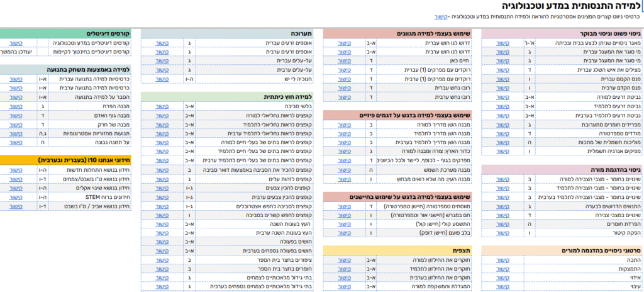Open the link for 'קופצים לראות נחליאלי למורה'
The width and height of the screenshot is (644, 292).
point(162,115)
